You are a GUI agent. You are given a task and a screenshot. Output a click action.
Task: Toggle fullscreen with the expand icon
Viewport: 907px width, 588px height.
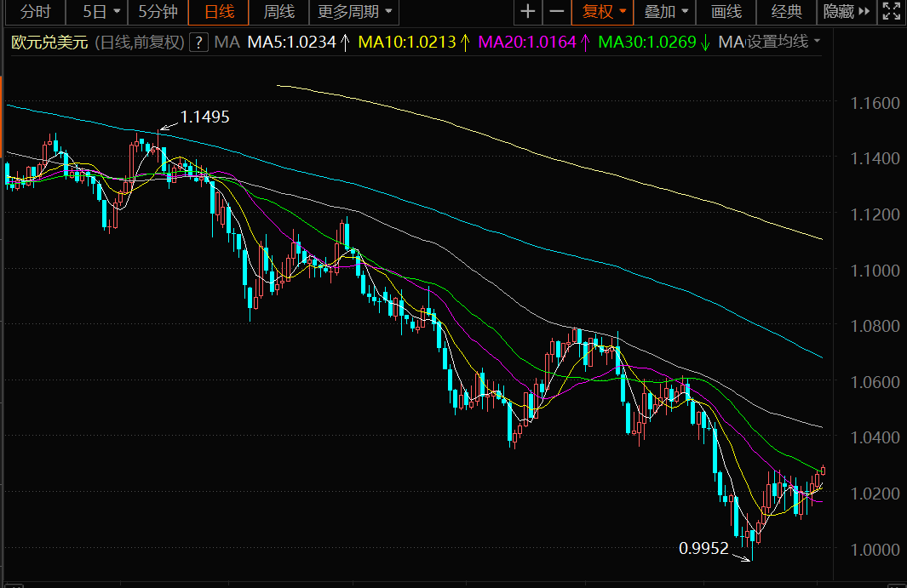pyautogui.click(x=892, y=12)
